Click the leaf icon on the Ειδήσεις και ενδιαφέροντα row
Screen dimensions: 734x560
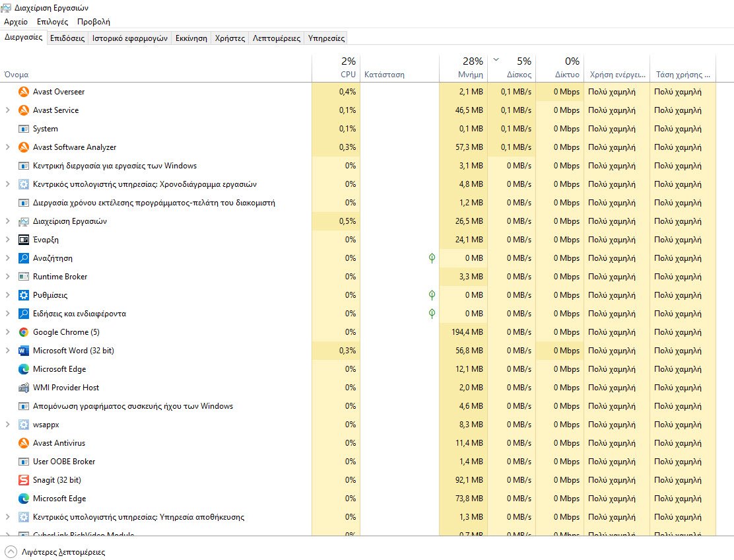[x=432, y=314]
